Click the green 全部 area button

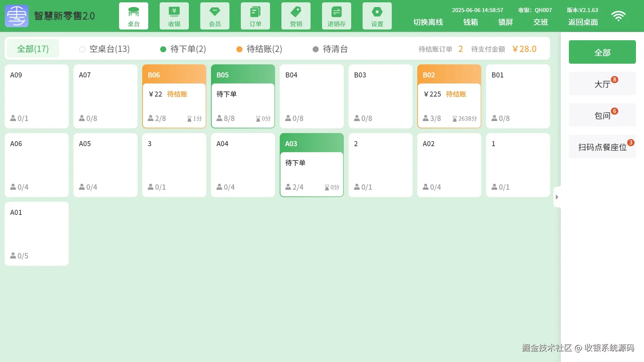click(602, 52)
